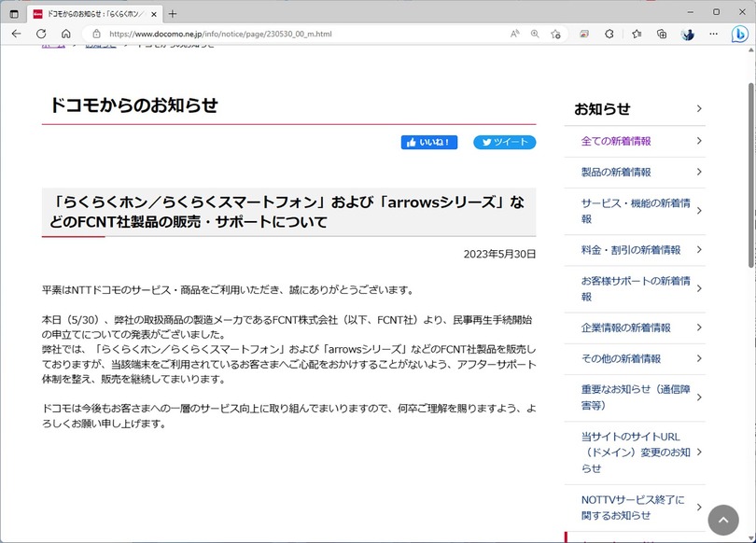Open the tab actions menu
The height and width of the screenshot is (543, 756).
point(14,14)
